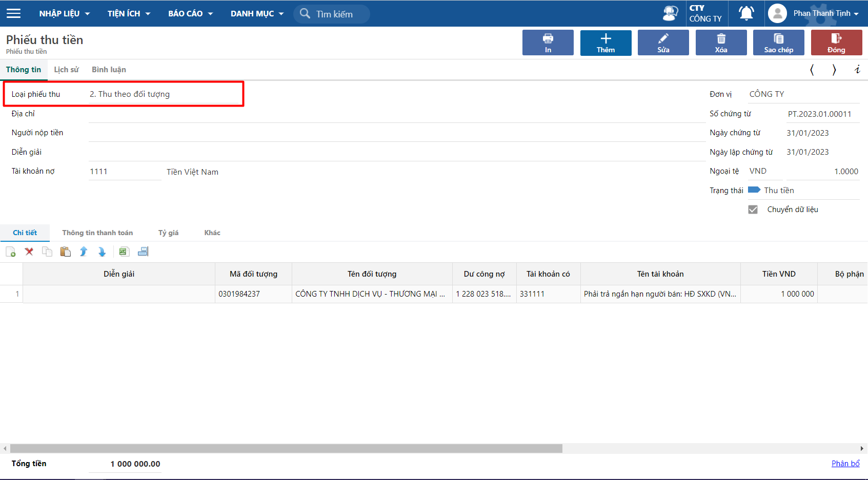
Task: Delete the selected row with red X
Action: click(x=29, y=252)
